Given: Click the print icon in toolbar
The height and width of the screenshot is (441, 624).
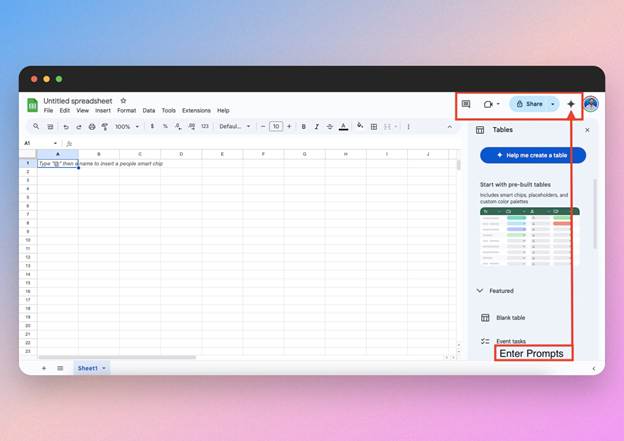Looking at the screenshot, I should coord(92,127).
